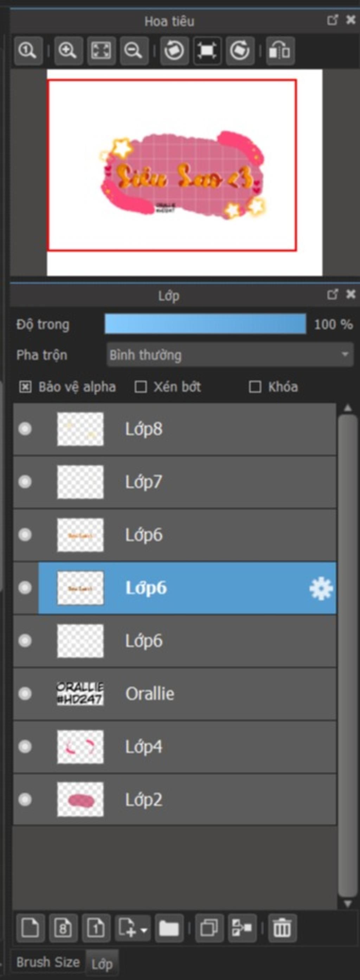
Task: Open settings gear on selected Lớp6
Action: point(321,588)
